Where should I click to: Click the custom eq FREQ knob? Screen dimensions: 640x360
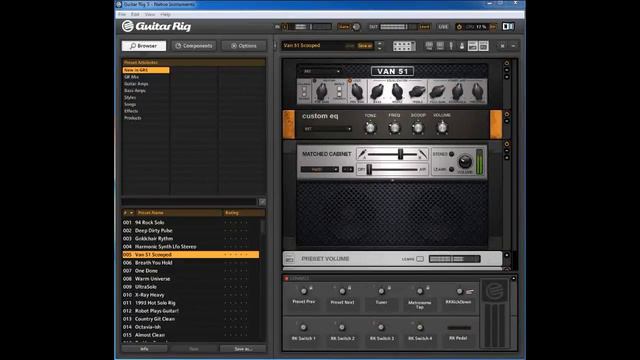pyautogui.click(x=394, y=128)
